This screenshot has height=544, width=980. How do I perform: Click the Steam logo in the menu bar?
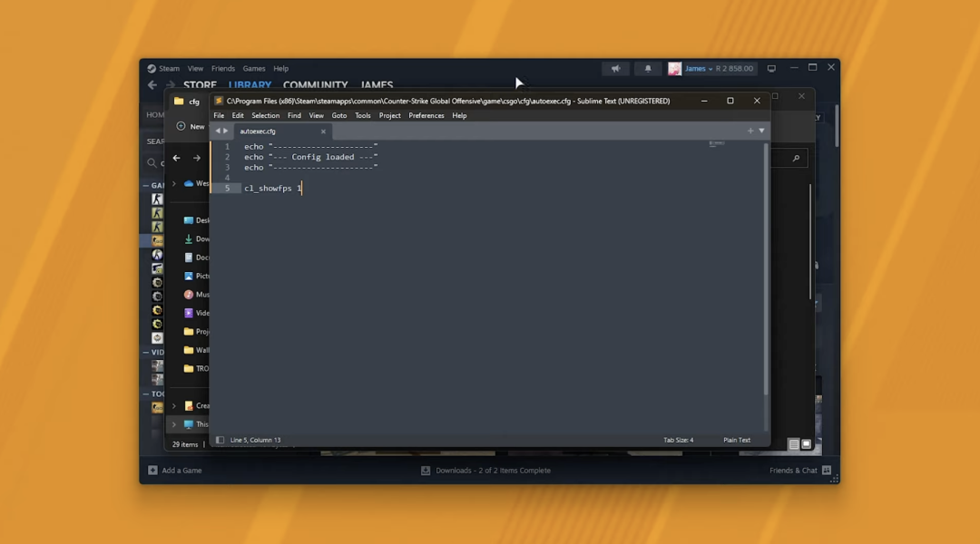pyautogui.click(x=152, y=69)
